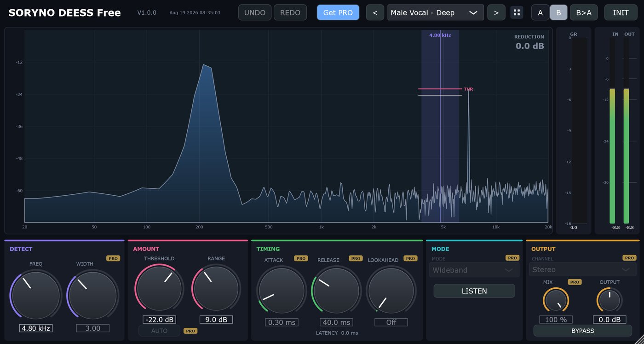Image resolution: width=644 pixels, height=344 pixels.
Task: Click the OUT level meter
Action: 626,131
